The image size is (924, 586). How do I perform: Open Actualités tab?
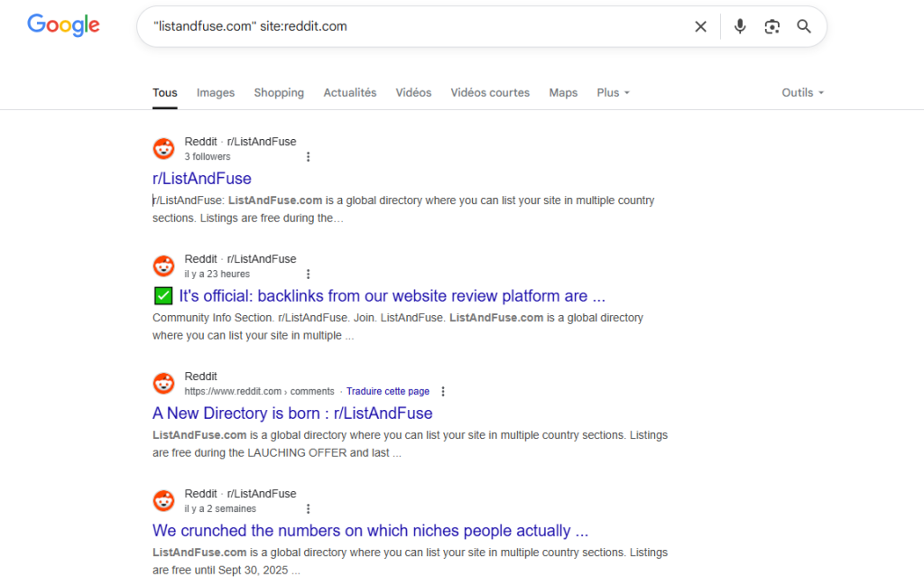[350, 93]
